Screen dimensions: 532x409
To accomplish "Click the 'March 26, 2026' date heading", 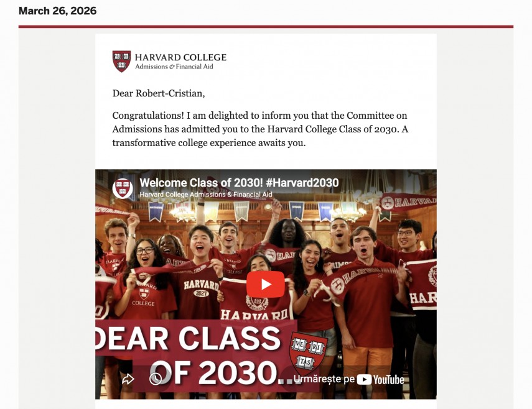I will click(58, 11).
